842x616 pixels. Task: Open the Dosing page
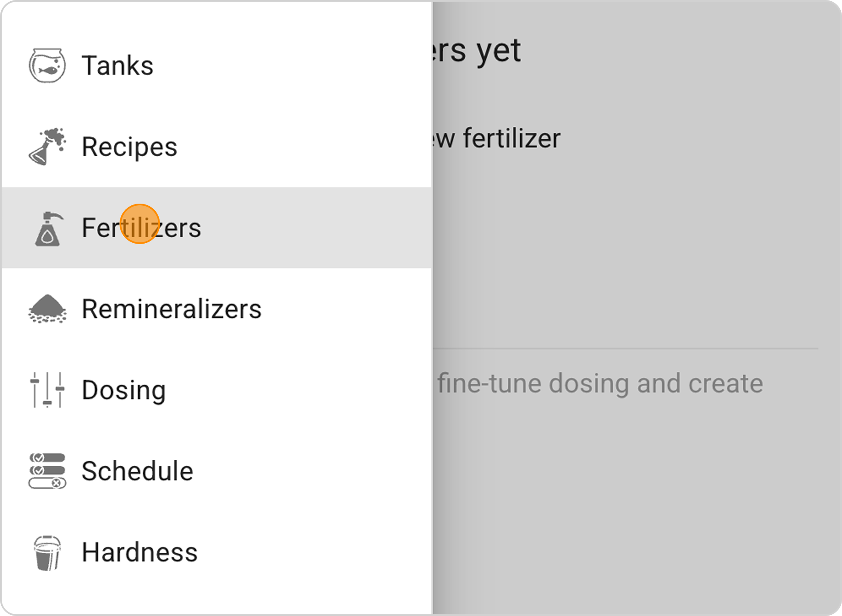tap(124, 390)
